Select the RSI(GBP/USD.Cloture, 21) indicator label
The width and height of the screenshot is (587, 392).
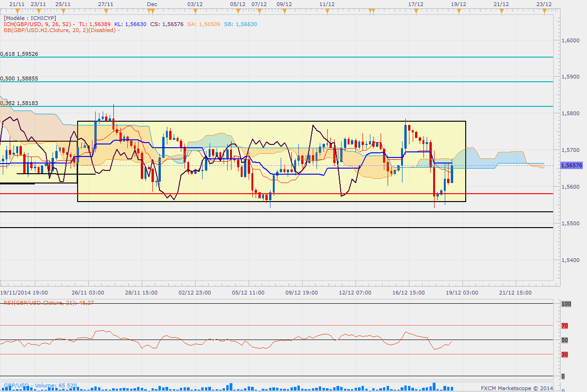(50, 303)
